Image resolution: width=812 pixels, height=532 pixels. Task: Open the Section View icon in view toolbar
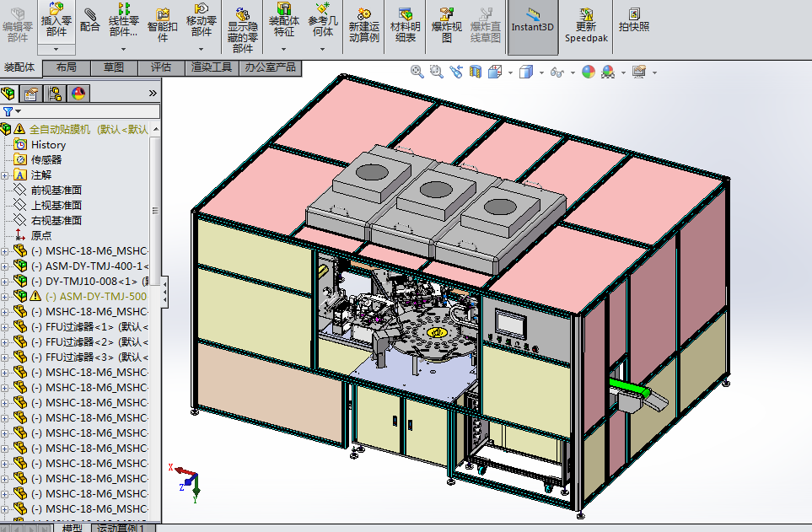[x=475, y=73]
